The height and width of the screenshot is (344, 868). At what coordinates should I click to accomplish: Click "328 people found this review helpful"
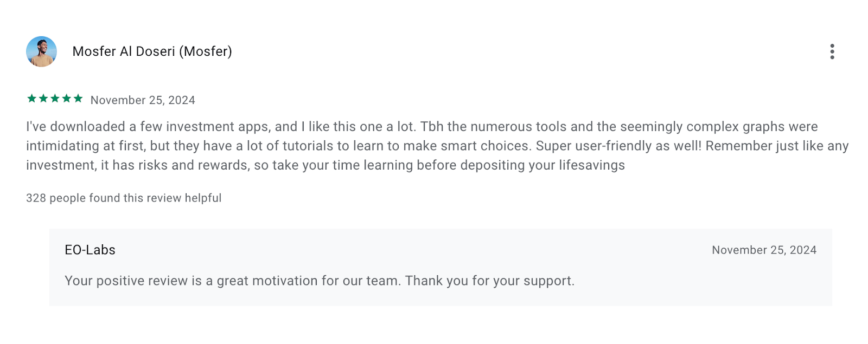(124, 198)
